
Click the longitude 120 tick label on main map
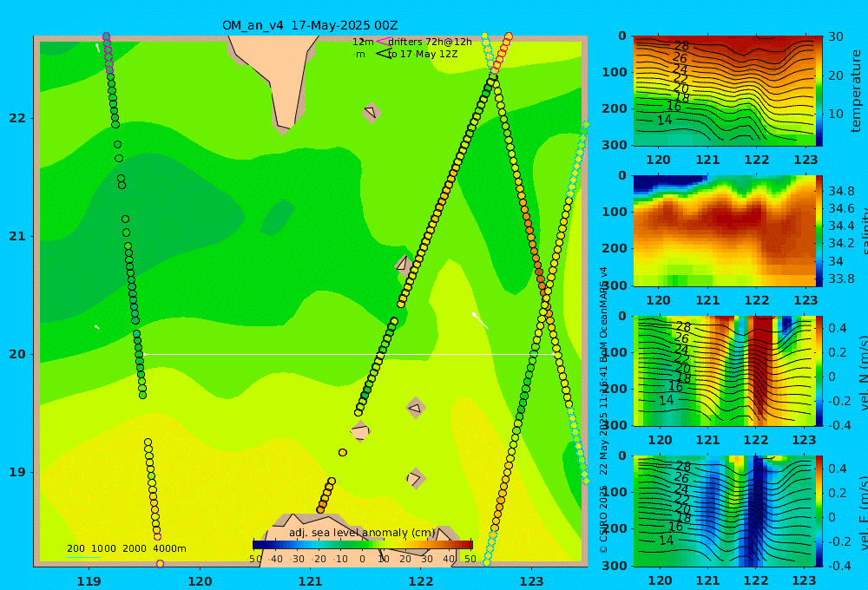[x=200, y=581]
